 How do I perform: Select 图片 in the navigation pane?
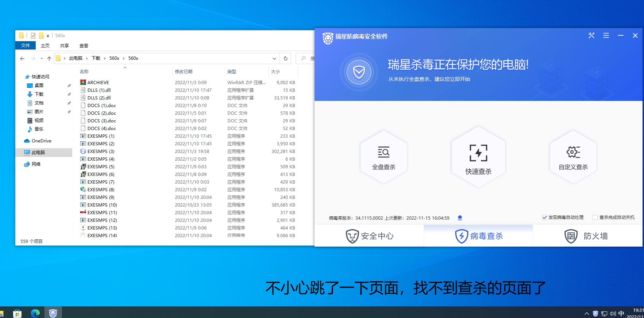click(x=39, y=112)
